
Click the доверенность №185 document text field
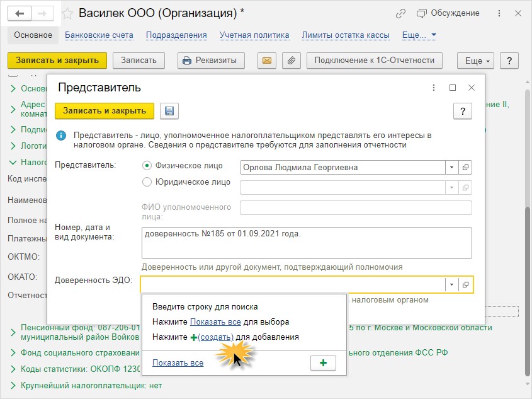point(307,243)
